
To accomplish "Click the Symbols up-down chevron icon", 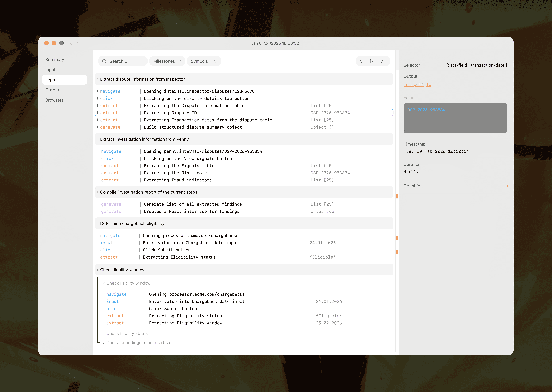I will pos(215,61).
